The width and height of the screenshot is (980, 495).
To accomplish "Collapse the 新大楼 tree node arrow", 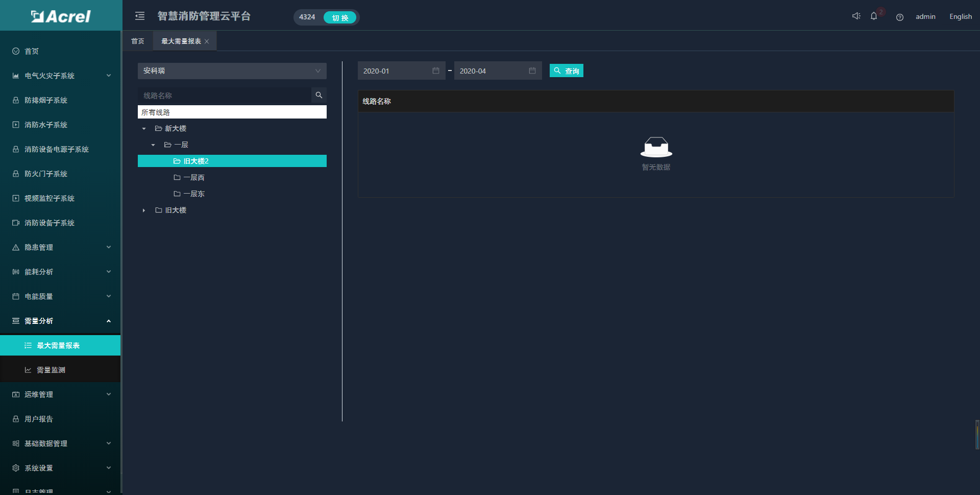I will coord(144,129).
